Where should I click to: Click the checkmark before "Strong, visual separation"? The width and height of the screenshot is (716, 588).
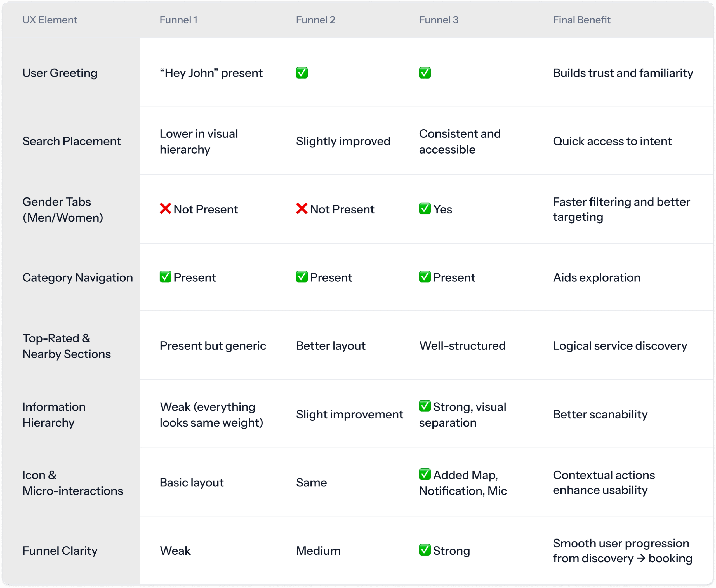pyautogui.click(x=425, y=406)
